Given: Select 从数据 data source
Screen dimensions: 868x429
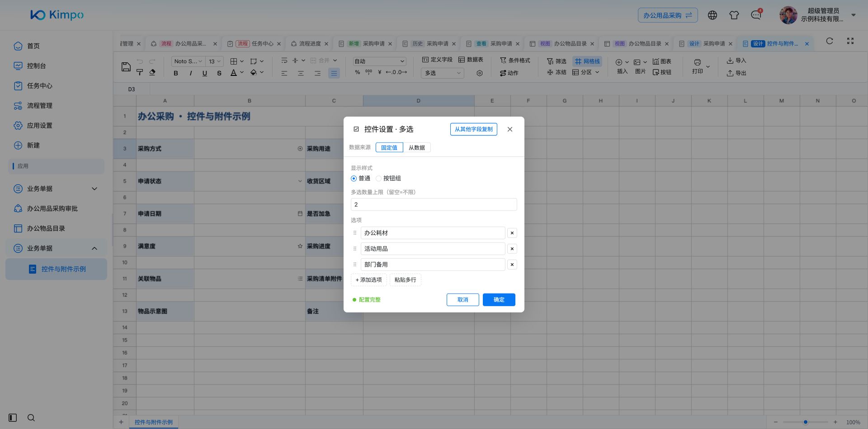Looking at the screenshot, I should click(x=417, y=148).
